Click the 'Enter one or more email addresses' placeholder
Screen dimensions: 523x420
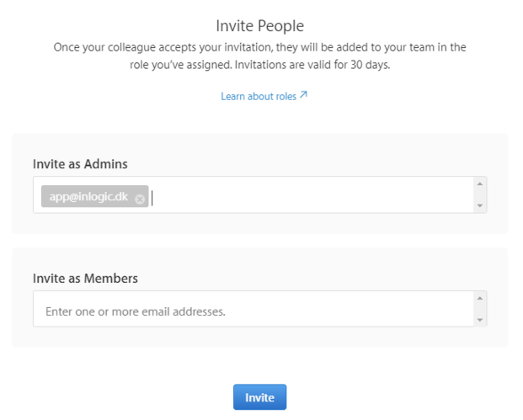(136, 311)
